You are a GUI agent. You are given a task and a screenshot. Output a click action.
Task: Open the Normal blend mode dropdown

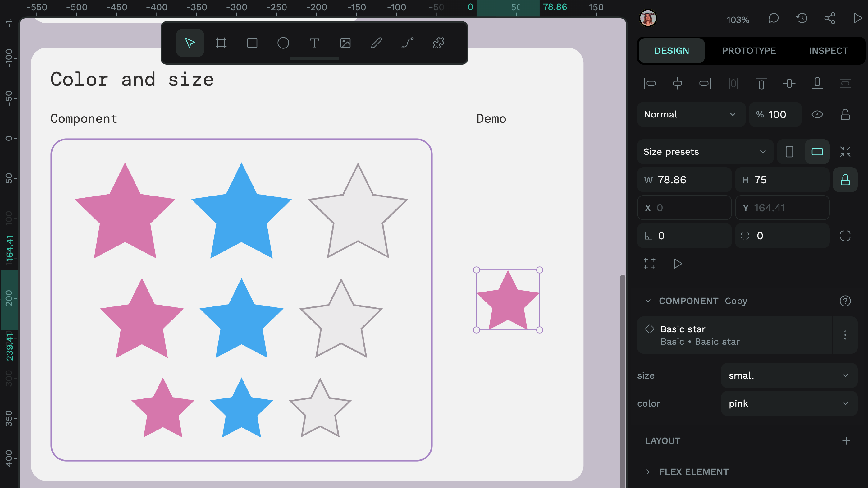[690, 115]
